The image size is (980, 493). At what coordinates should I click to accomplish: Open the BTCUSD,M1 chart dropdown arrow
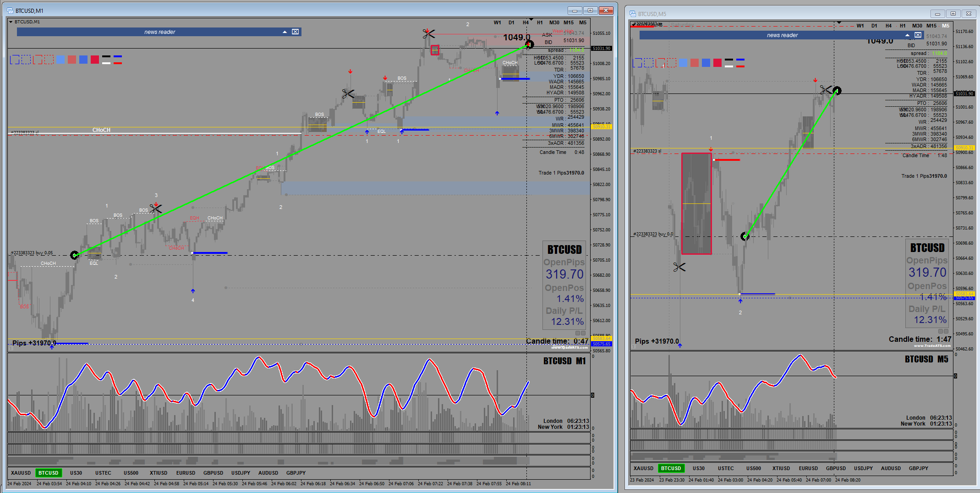tap(11, 22)
